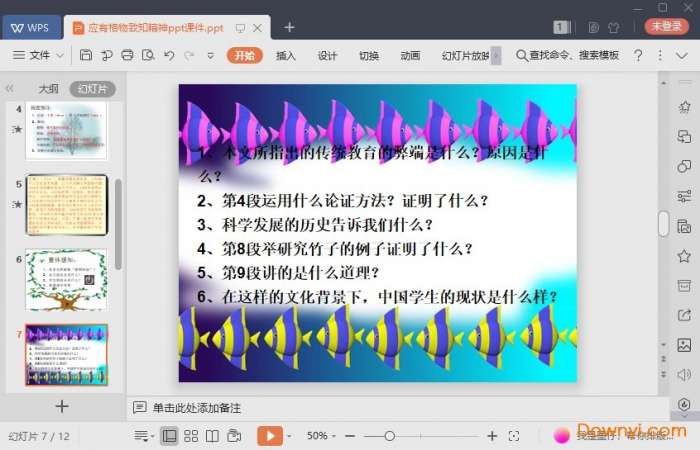This screenshot has height=450, width=700.
Task: Open the help question mark
Action: [638, 55]
